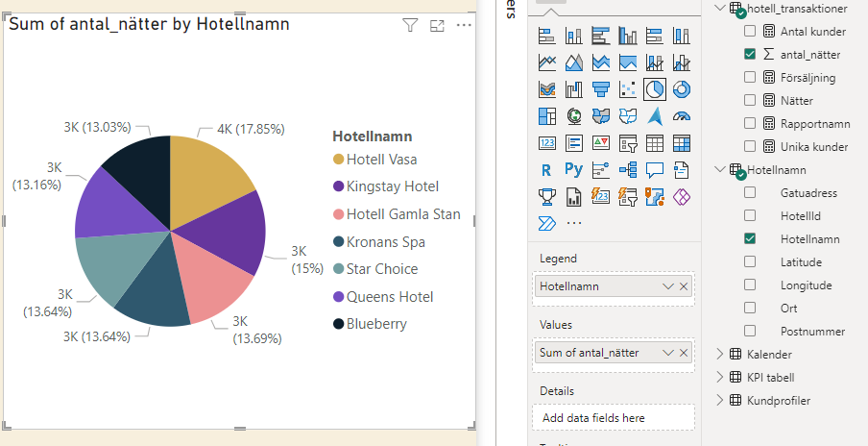Open dropdown for Sum of antal_nätter
The image size is (868, 446).
(667, 353)
